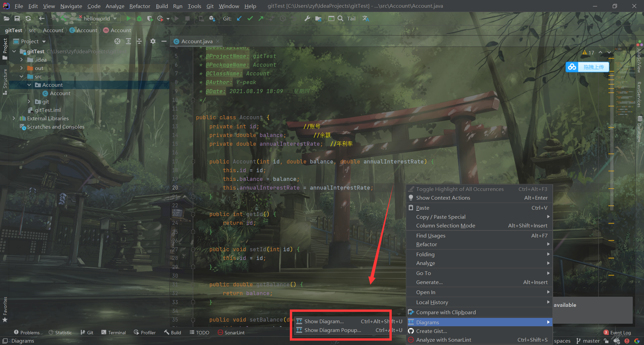Viewport: 644px width, 345px height.
Task: Click the Search Everywhere magnifier icon
Action: 340,18
